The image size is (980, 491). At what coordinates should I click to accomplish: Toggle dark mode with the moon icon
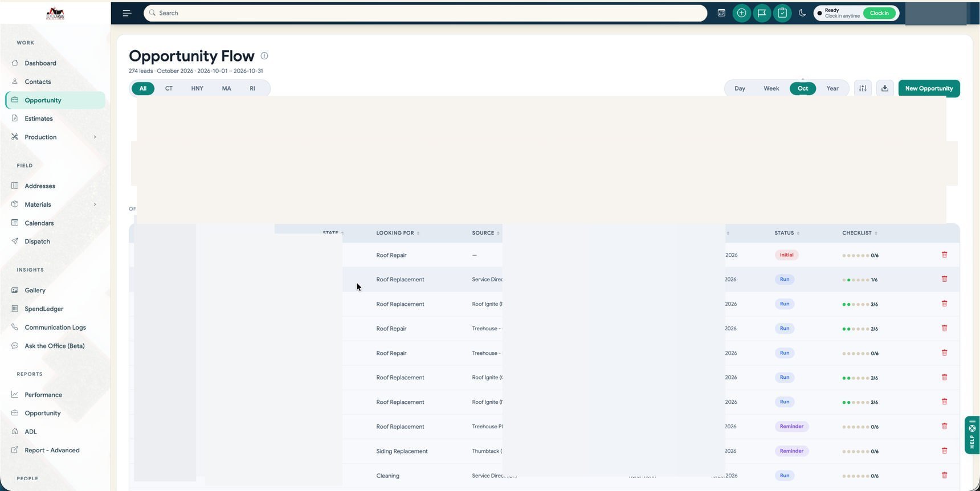coord(802,13)
